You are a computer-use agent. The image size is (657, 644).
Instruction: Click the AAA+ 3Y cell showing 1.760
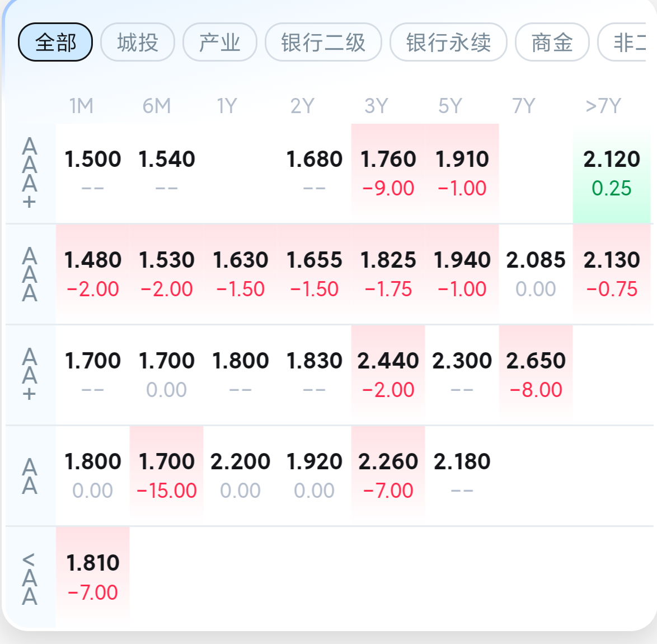(x=388, y=173)
